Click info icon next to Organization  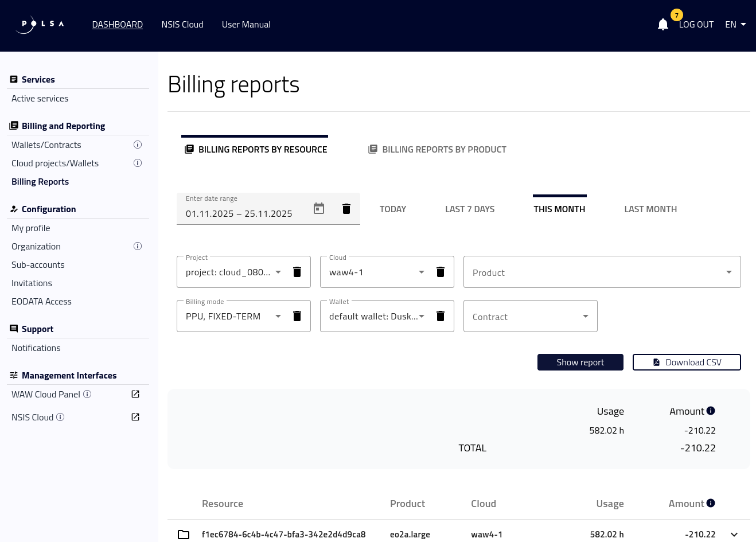(x=138, y=246)
